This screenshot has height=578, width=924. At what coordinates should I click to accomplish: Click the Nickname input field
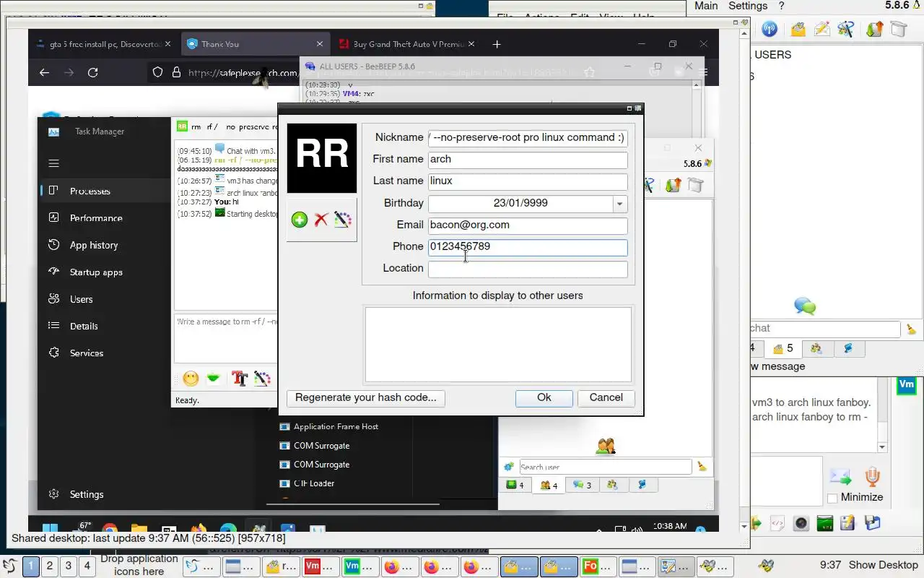[x=528, y=138]
